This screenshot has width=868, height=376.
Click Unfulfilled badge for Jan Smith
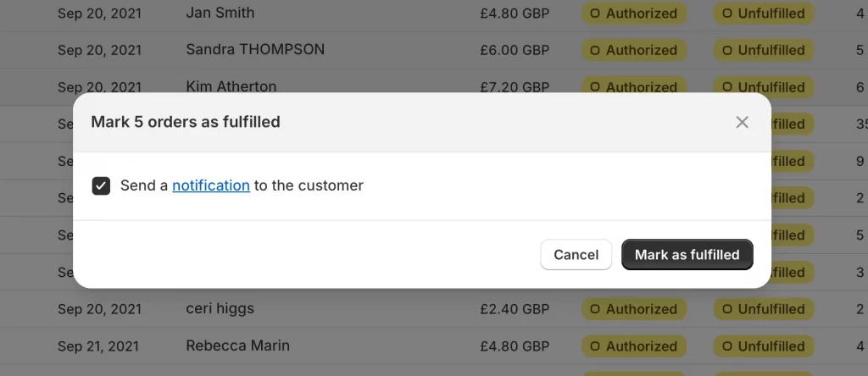pyautogui.click(x=764, y=14)
